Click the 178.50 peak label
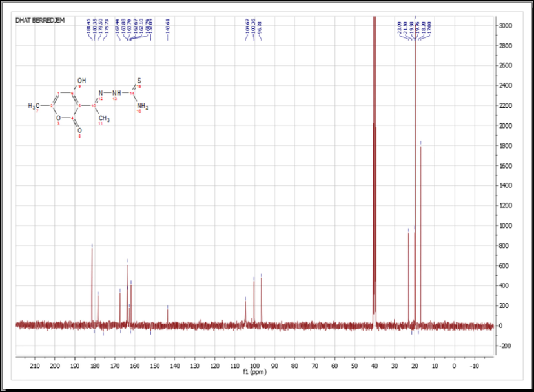The height and width of the screenshot is (392, 534). [101, 26]
